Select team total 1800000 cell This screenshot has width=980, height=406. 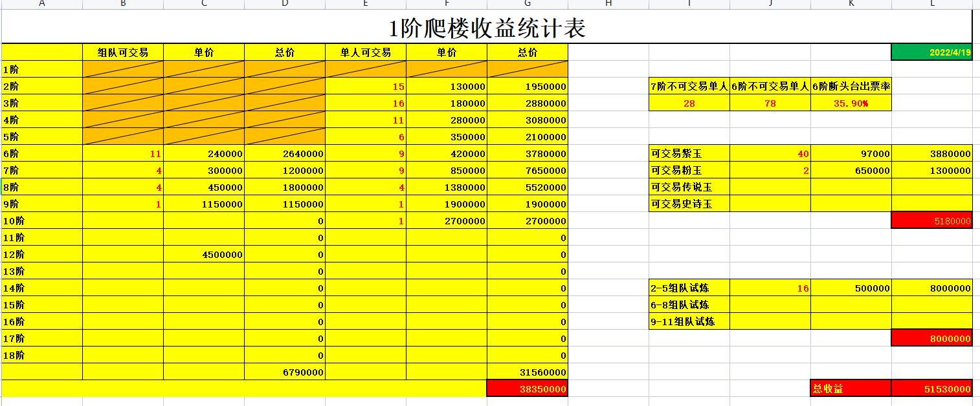(285, 187)
